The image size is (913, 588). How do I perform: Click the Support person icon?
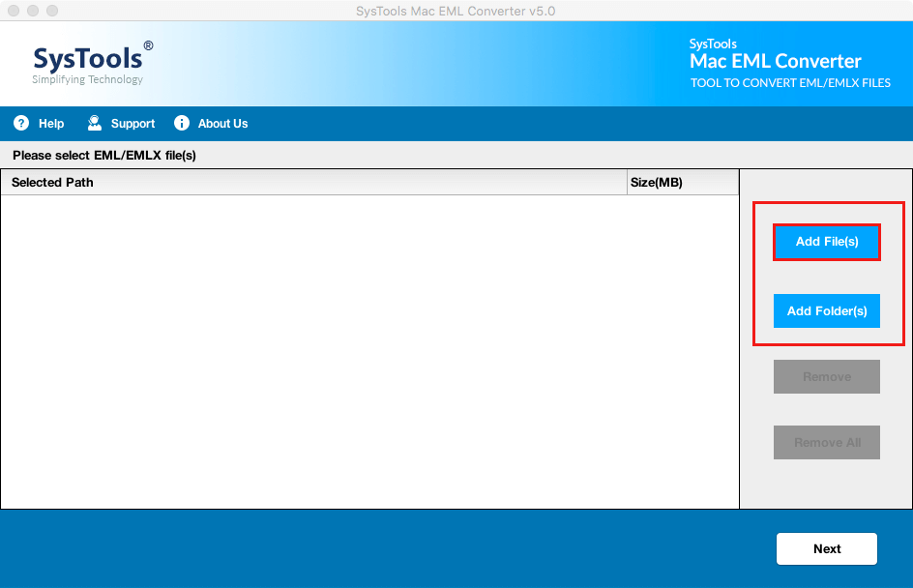coord(94,123)
